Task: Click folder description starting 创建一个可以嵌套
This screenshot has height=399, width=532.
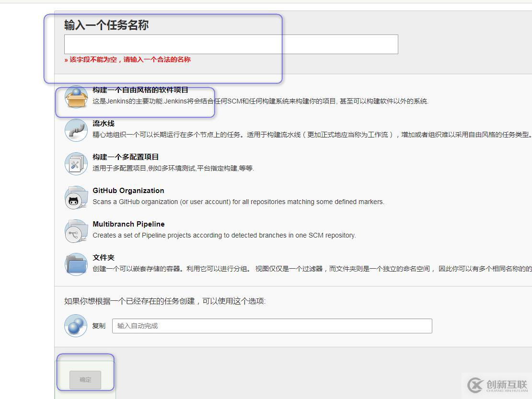Action: (x=312, y=269)
